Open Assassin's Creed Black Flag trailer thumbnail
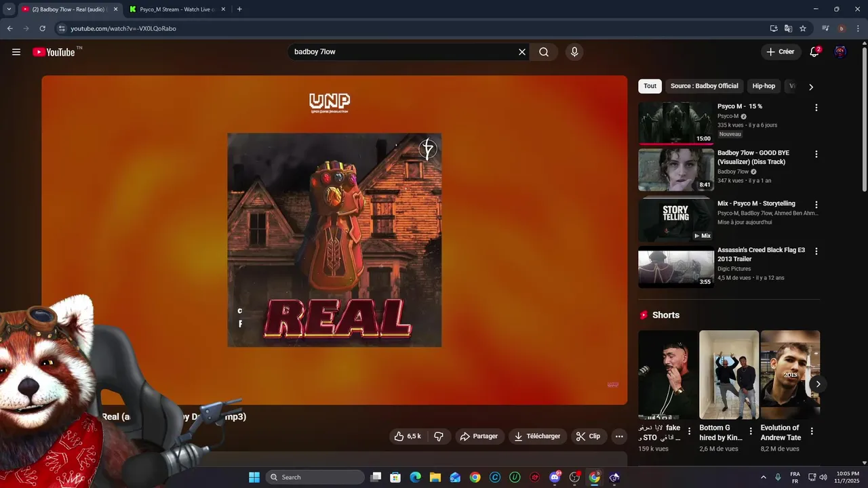The width and height of the screenshot is (868, 488). (676, 267)
